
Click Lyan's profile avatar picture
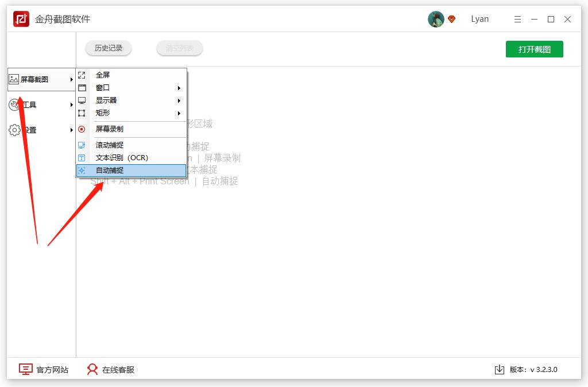pos(436,19)
